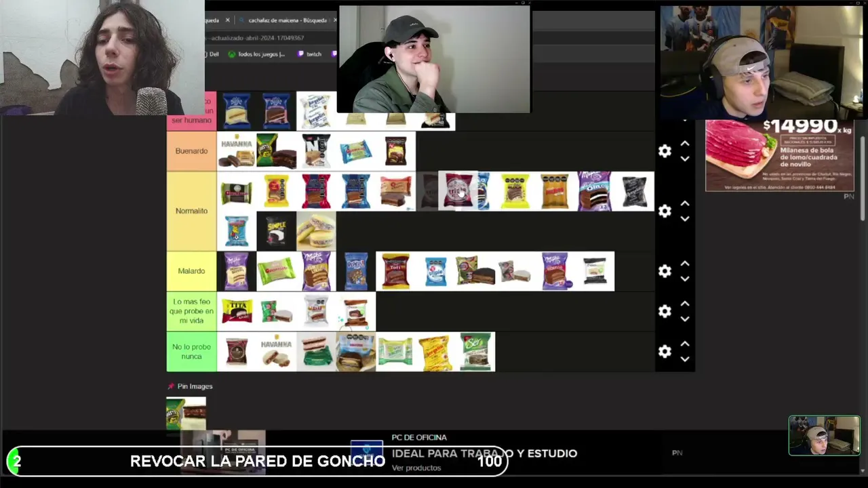868x488 pixels.
Task: Move "Lo mas feo" tier up
Action: 685,304
